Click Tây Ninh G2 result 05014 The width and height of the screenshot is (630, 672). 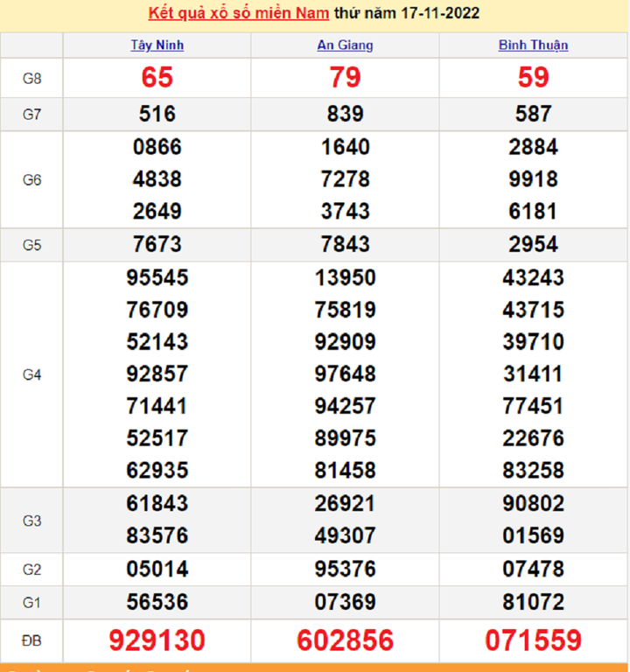click(157, 570)
